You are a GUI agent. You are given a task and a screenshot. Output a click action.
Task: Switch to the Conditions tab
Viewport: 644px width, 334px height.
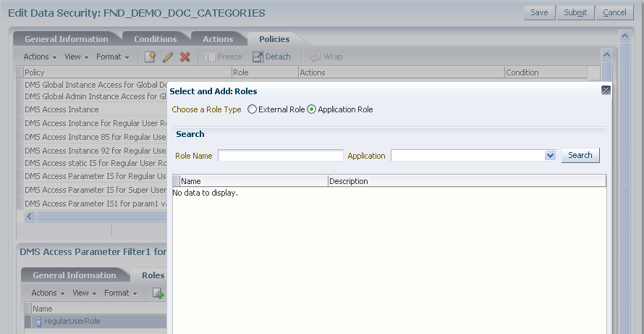coord(156,39)
